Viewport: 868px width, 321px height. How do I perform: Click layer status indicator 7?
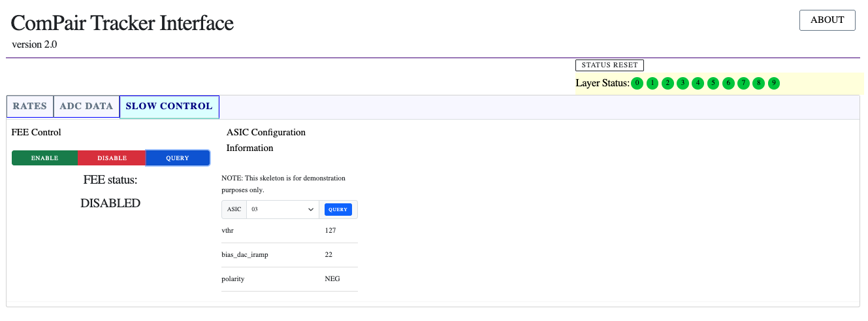tap(743, 83)
